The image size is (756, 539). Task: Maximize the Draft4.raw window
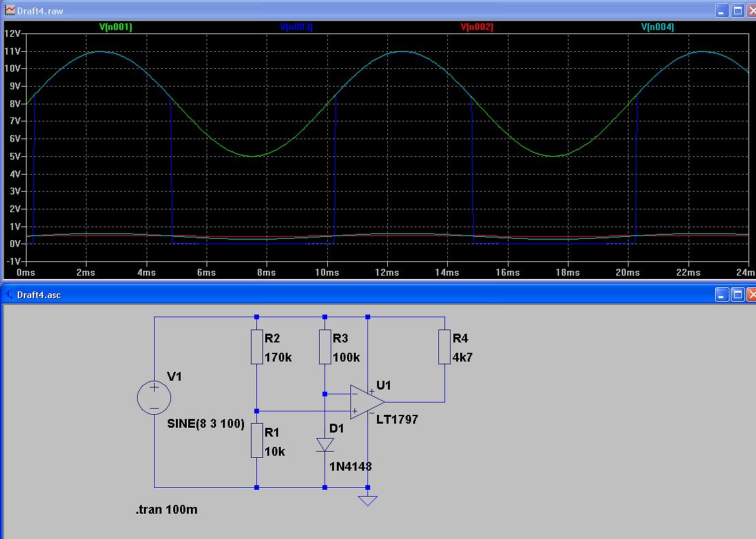(x=738, y=11)
